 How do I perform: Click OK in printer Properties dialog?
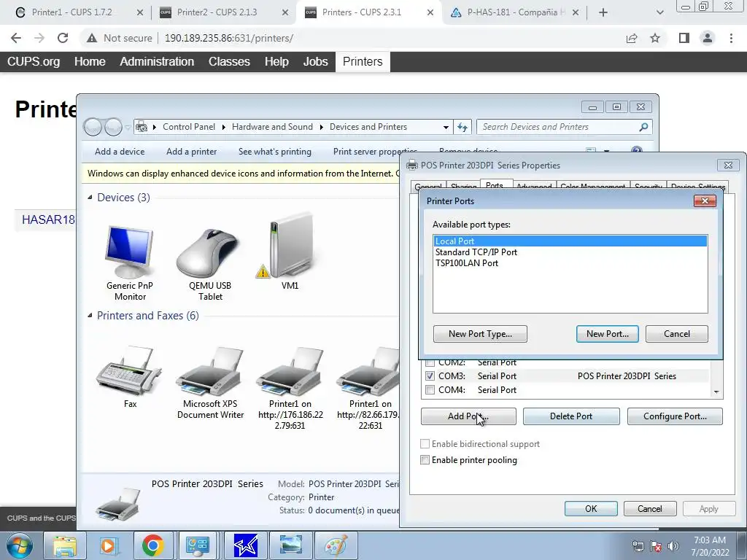[591, 508]
